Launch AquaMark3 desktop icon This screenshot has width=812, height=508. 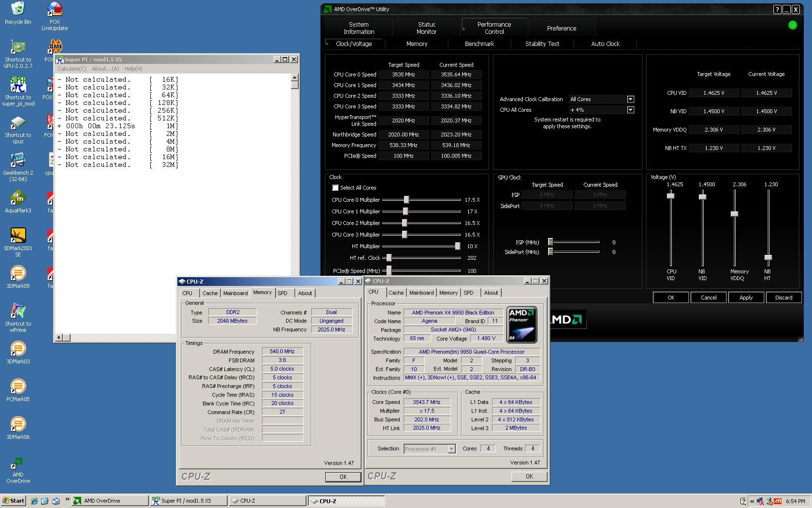pos(18,202)
